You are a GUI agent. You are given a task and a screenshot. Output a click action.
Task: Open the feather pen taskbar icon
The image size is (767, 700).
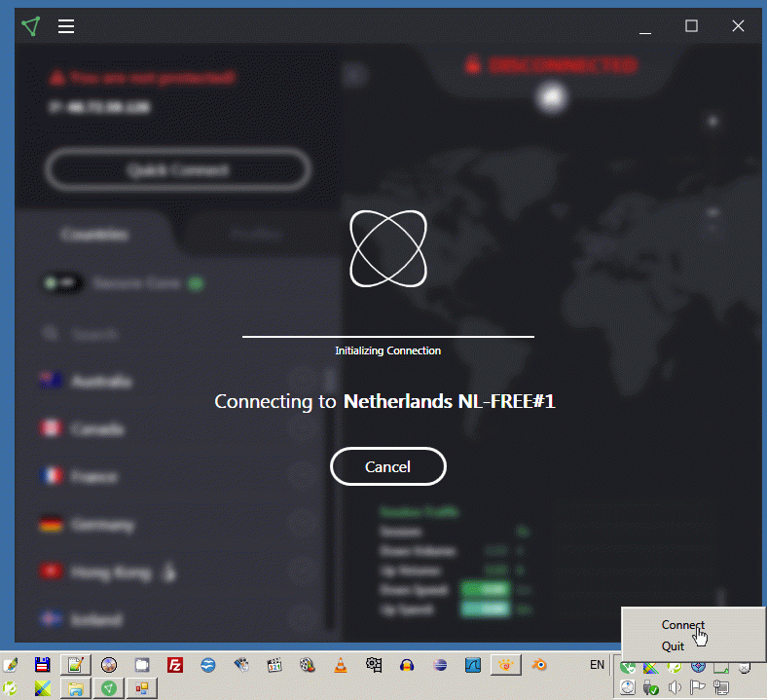click(10, 665)
